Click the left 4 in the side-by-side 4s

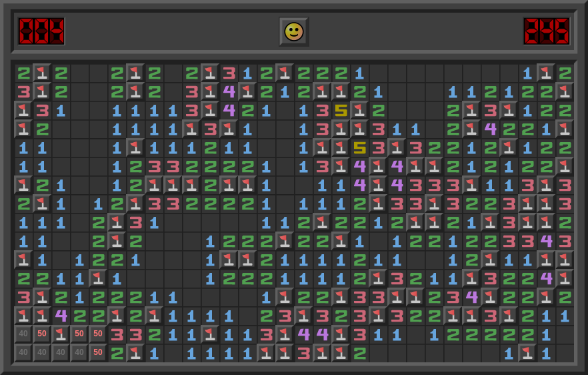tap(304, 334)
